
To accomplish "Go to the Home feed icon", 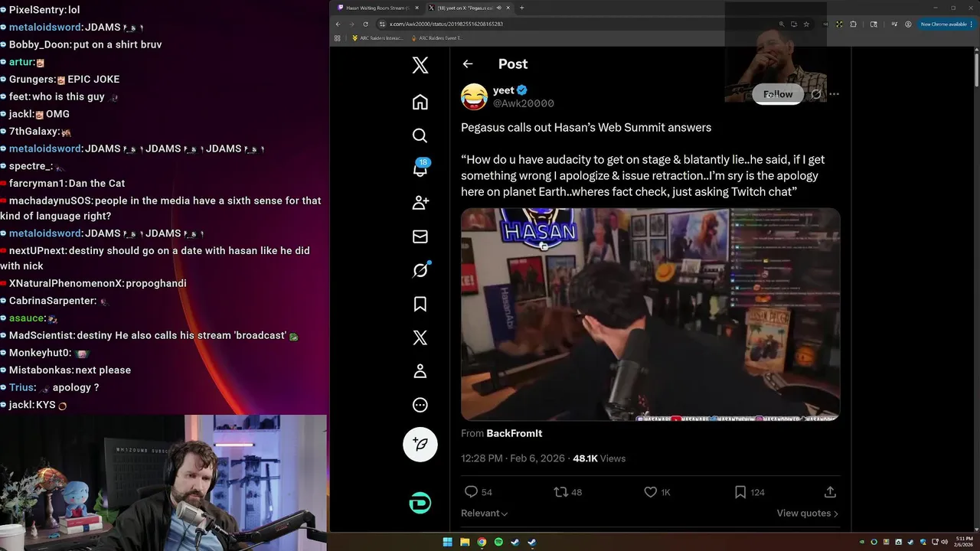I will (420, 102).
